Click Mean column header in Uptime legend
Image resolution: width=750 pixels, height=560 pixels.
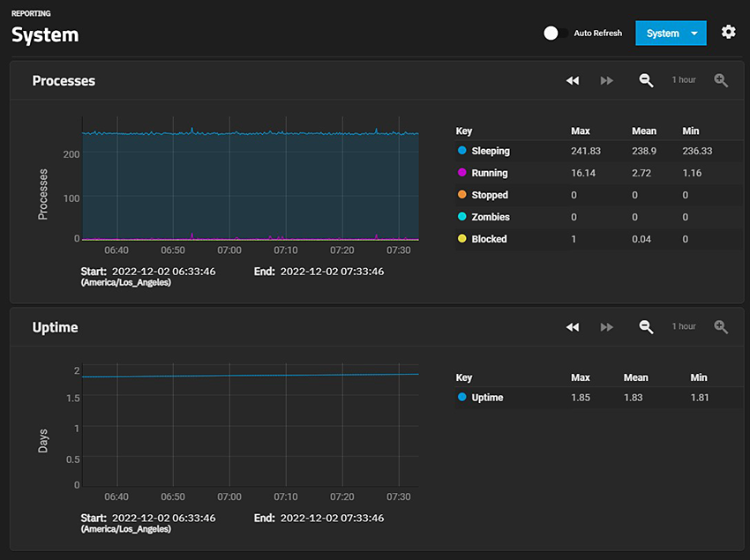[635, 377]
